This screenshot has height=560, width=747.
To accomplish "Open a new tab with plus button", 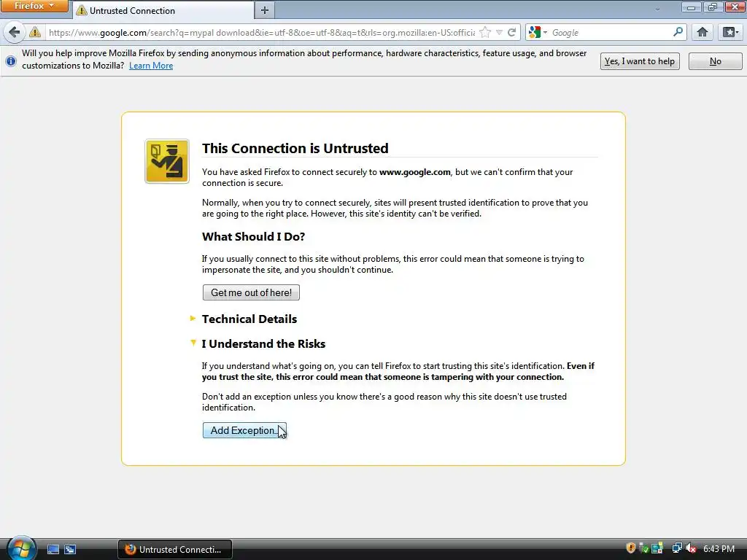I will [265, 10].
